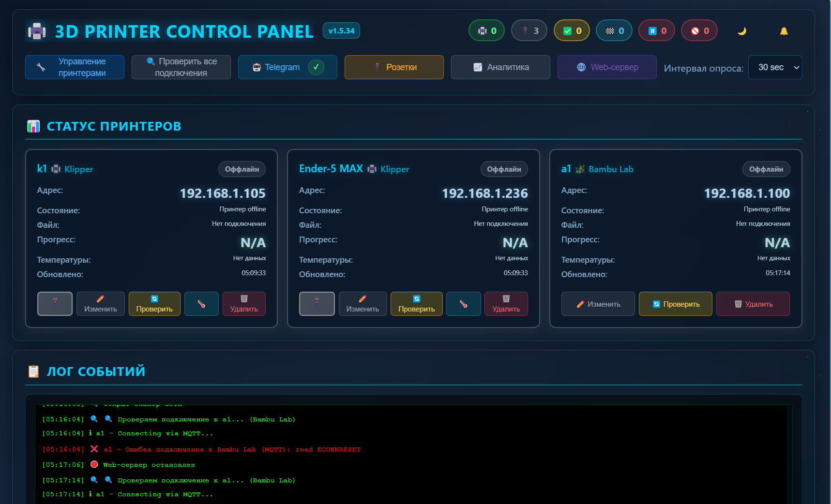This screenshot has height=504, width=831.
Task: Toggle the Telegram connection checkmark
Action: coord(317,67)
